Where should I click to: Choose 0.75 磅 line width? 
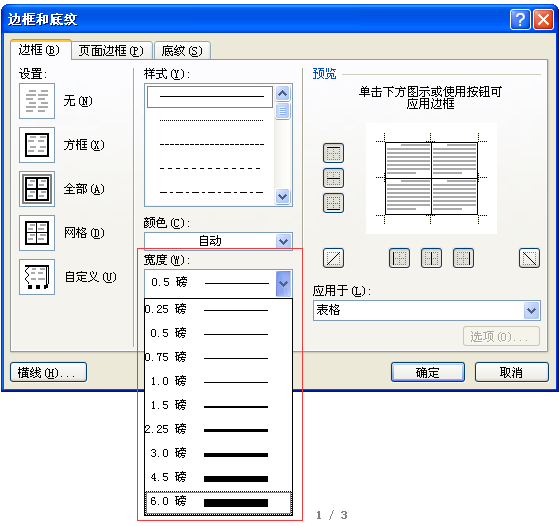coord(218,357)
